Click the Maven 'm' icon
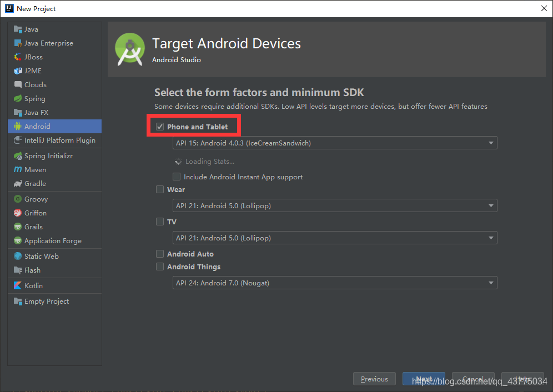The height and width of the screenshot is (392, 553). click(x=18, y=170)
